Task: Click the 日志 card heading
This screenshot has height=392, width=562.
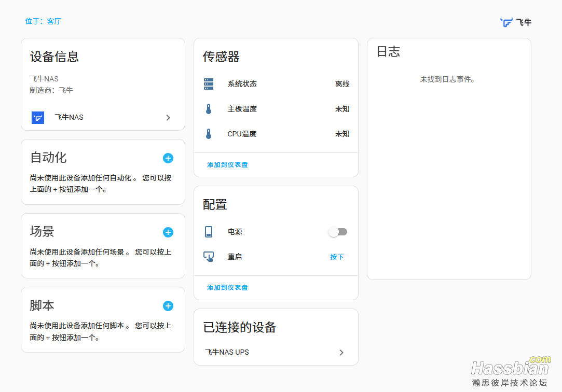Action: pyautogui.click(x=388, y=51)
